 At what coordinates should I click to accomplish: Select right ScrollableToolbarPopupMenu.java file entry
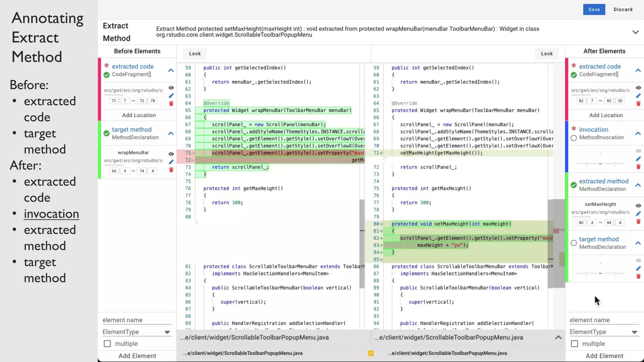pos(447,353)
